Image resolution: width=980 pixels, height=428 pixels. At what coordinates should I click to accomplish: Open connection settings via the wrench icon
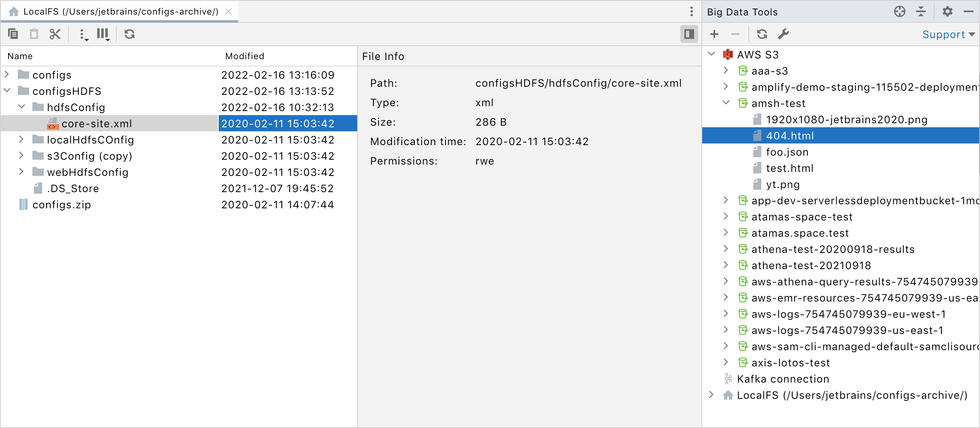tap(783, 34)
